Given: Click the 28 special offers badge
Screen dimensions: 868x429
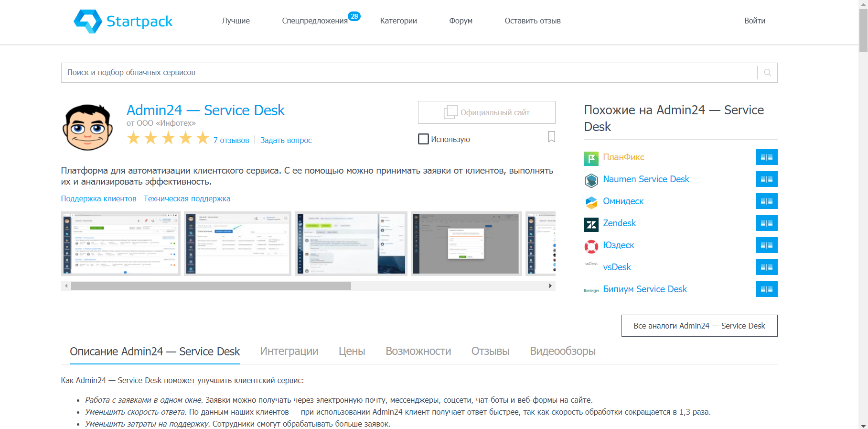Looking at the screenshot, I should point(354,16).
